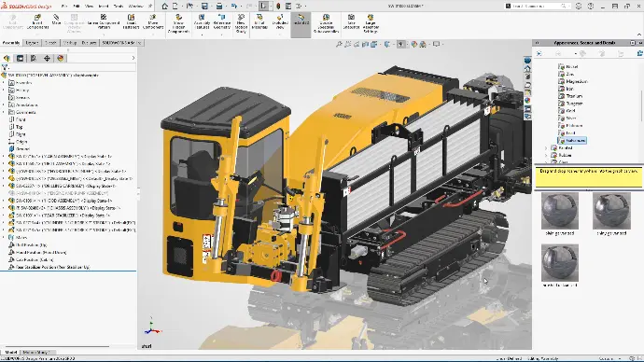Switch to the Sketch ribbon tab
Screen dimensions: 644x362
[51, 43]
